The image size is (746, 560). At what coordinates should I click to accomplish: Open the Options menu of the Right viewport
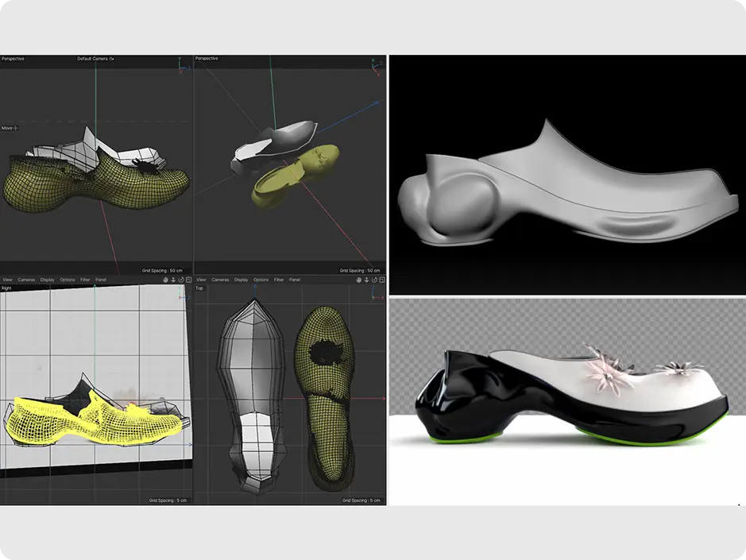click(x=67, y=280)
